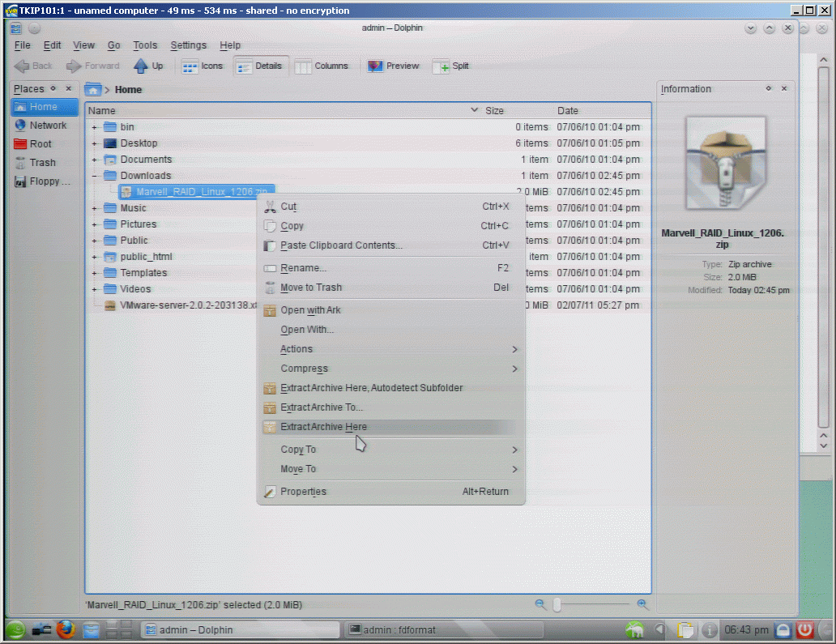Click the zoom slider handle
The height and width of the screenshot is (644, 836).
557,604
